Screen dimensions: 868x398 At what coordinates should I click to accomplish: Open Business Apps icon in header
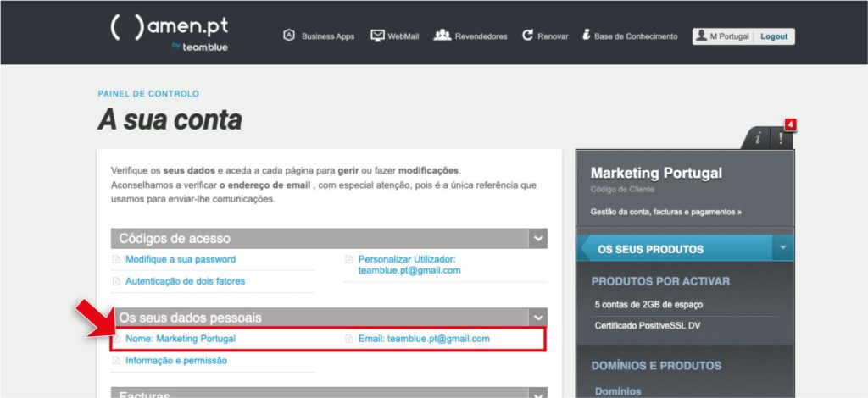pyautogui.click(x=289, y=36)
